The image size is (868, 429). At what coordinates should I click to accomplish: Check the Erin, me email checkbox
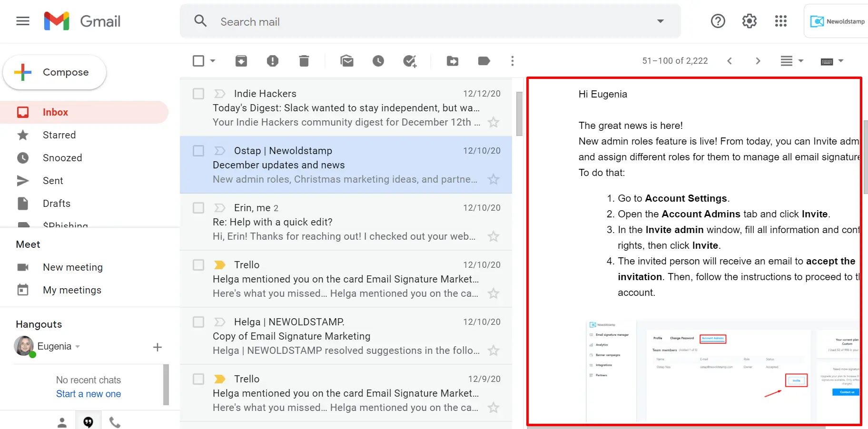point(198,208)
